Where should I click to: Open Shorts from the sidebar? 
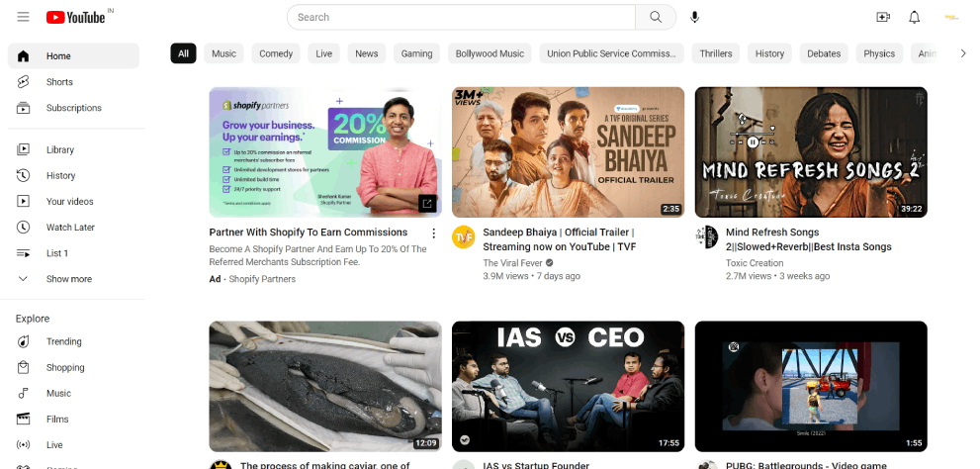point(74,82)
